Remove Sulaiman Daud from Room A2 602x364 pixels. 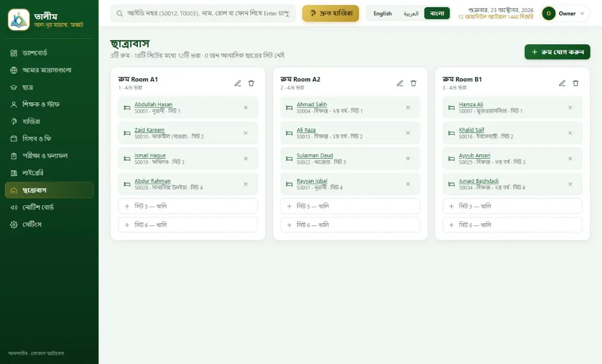pyautogui.click(x=408, y=159)
